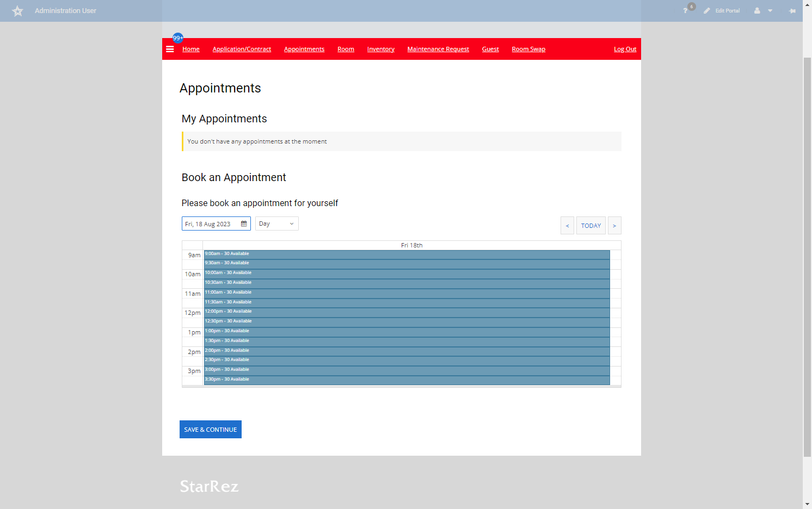
Task: Select the 3:30pm - 30 Available slot
Action: point(407,381)
